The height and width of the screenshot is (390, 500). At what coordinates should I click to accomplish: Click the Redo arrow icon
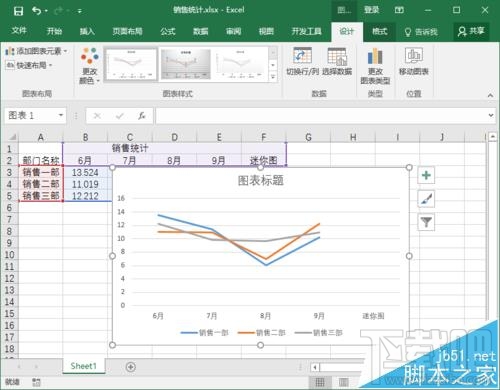(x=59, y=11)
